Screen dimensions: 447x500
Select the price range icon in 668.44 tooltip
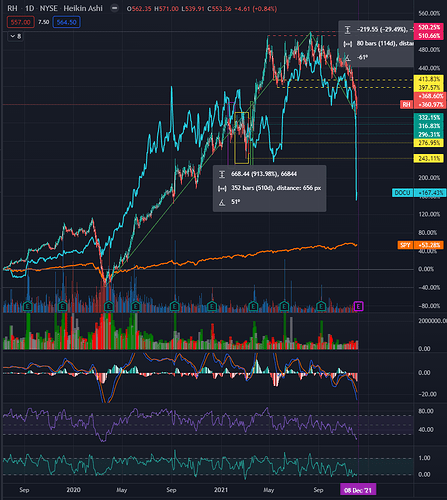click(x=222, y=174)
